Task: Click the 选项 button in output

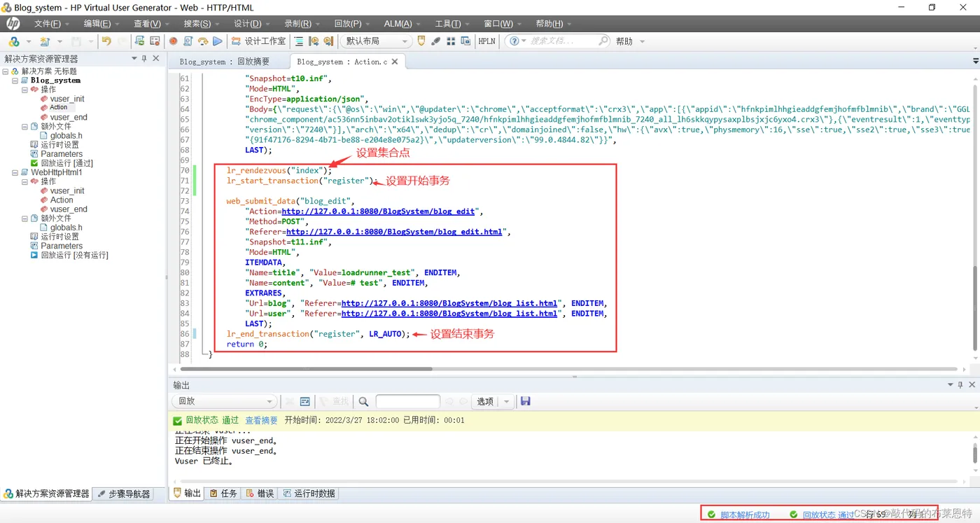Action: tap(485, 401)
